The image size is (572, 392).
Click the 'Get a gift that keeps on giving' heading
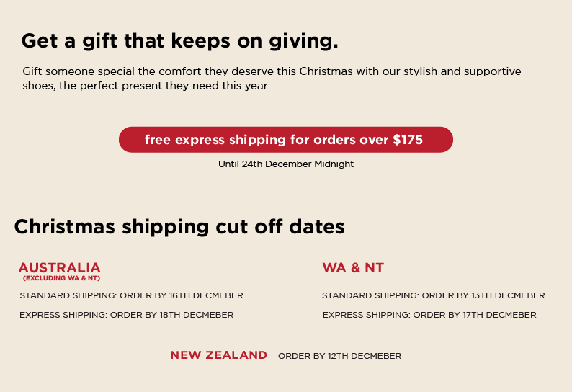point(180,41)
